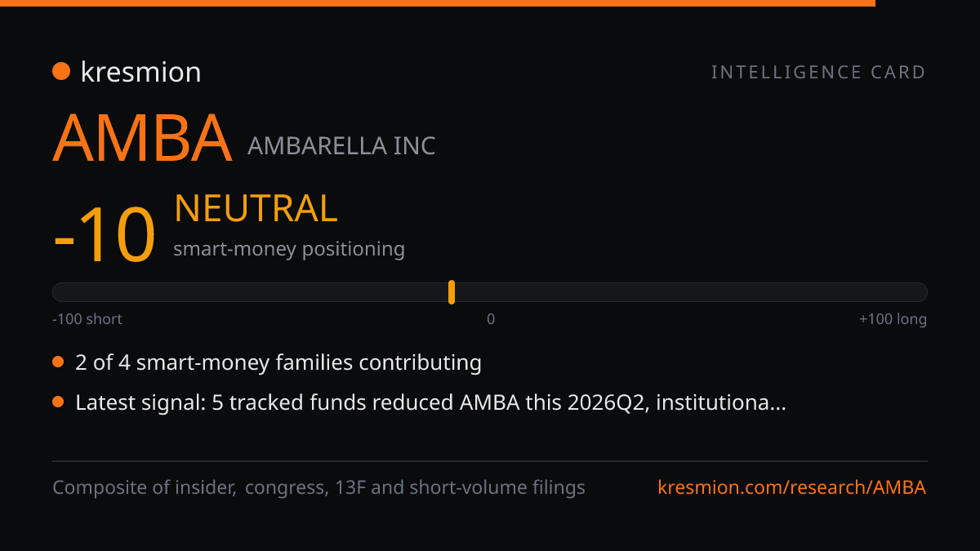Select the AMBARELLA INC company name
The image size is (980, 551).
tap(341, 146)
